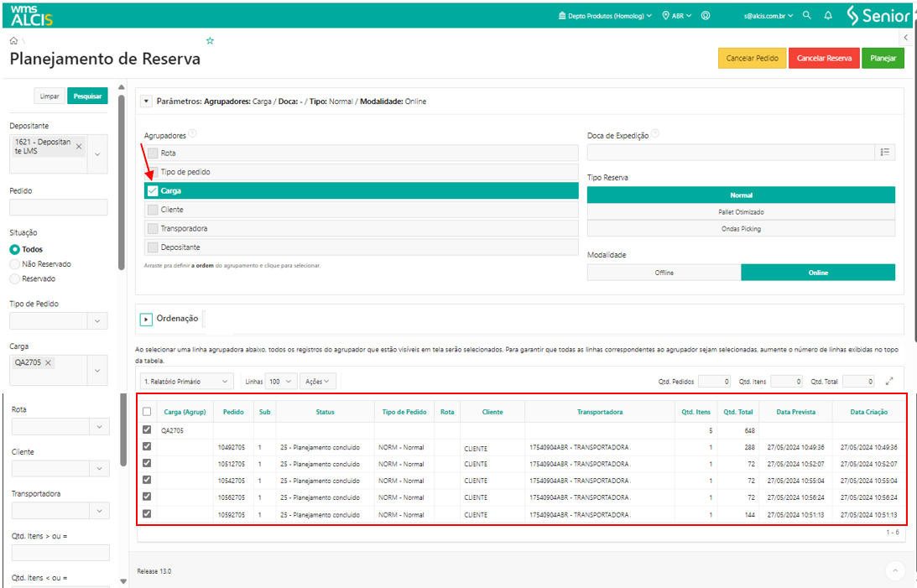917x588 pixels.
Task: Click the help icon next to Agrupadores
Action: [193, 133]
